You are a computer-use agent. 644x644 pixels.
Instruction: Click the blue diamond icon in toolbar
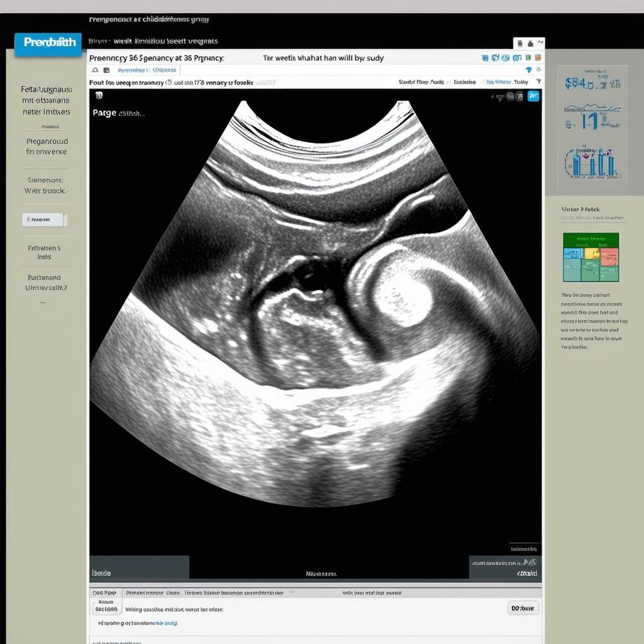(529, 70)
